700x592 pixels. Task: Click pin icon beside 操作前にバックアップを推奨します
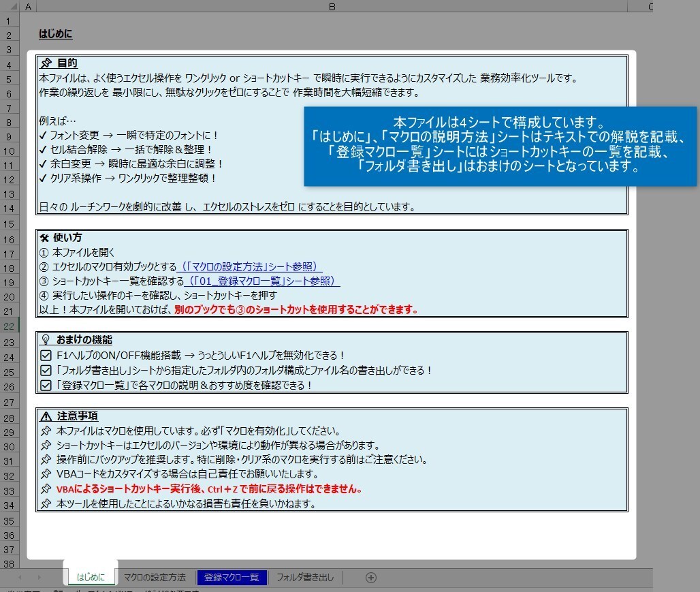(46, 459)
